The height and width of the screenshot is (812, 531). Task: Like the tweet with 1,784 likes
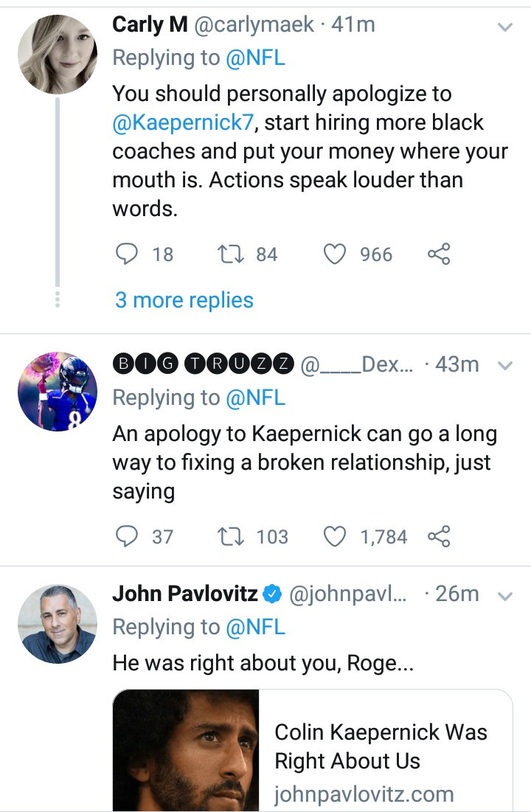[335, 536]
